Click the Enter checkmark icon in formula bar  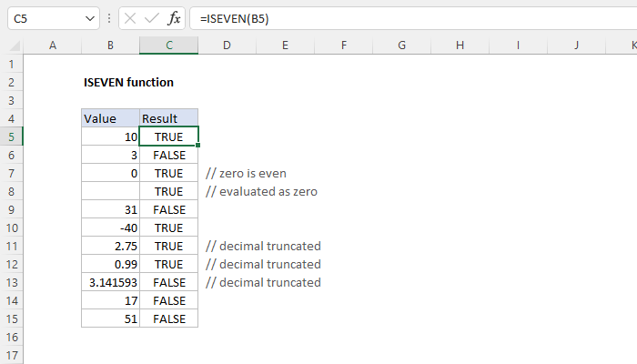pos(152,18)
